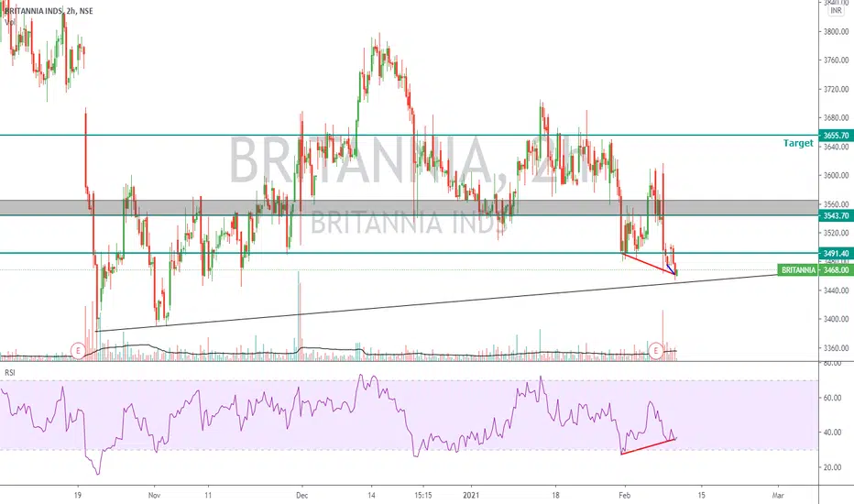The height and width of the screenshot is (504, 854).
Task: Click the '15:15' time axis label
Action: (x=422, y=495)
